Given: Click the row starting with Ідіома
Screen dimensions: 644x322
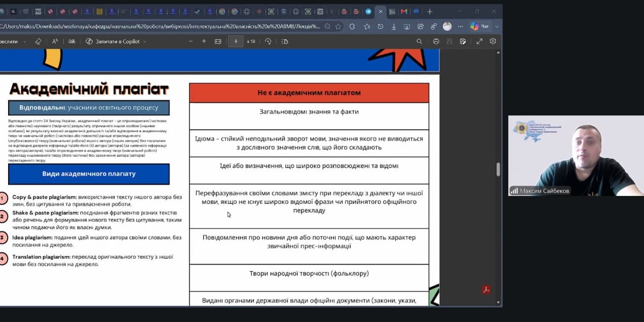Looking at the screenshot, I should click(x=309, y=143).
